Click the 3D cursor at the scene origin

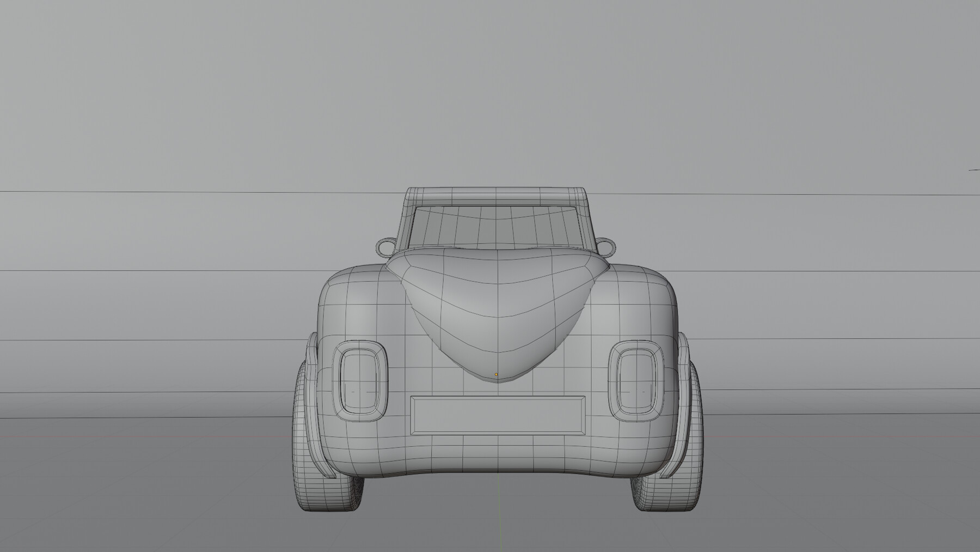click(x=498, y=436)
